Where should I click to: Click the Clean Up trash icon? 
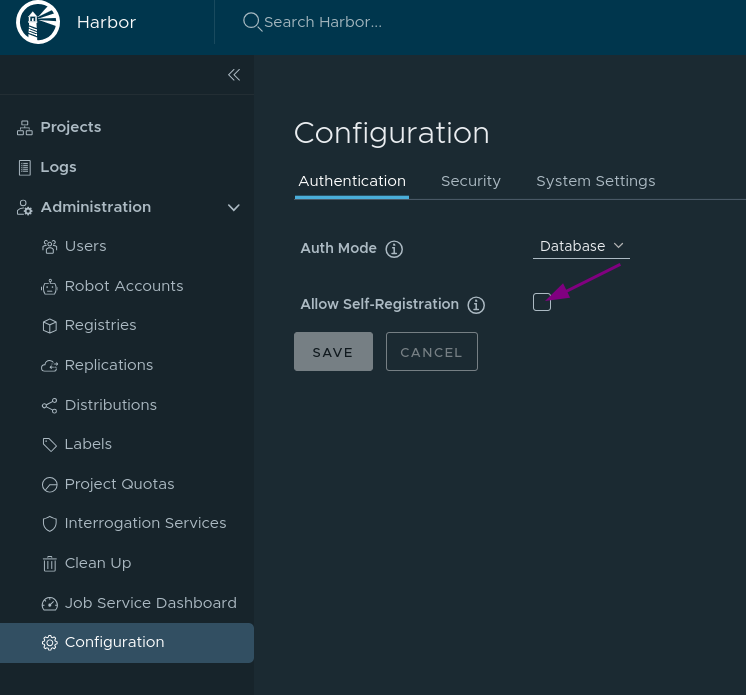click(49, 564)
